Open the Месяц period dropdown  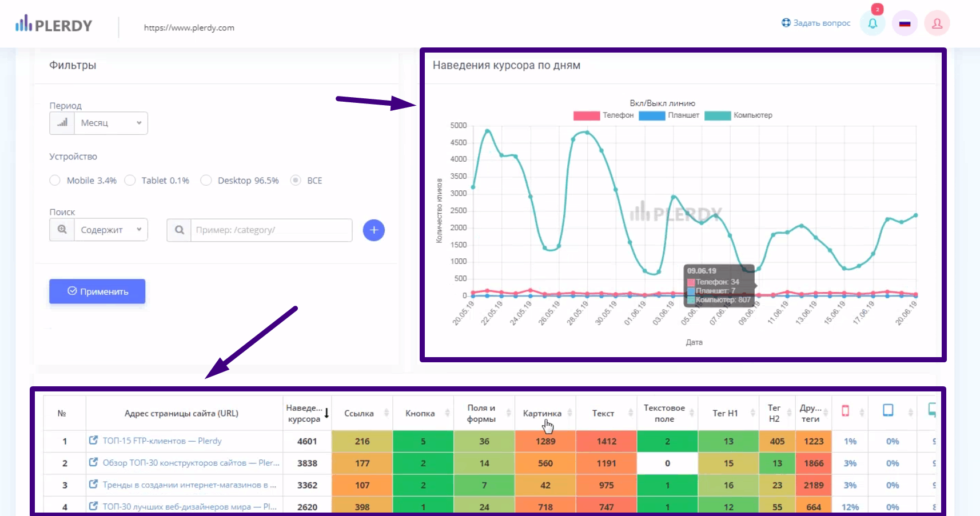pos(111,123)
